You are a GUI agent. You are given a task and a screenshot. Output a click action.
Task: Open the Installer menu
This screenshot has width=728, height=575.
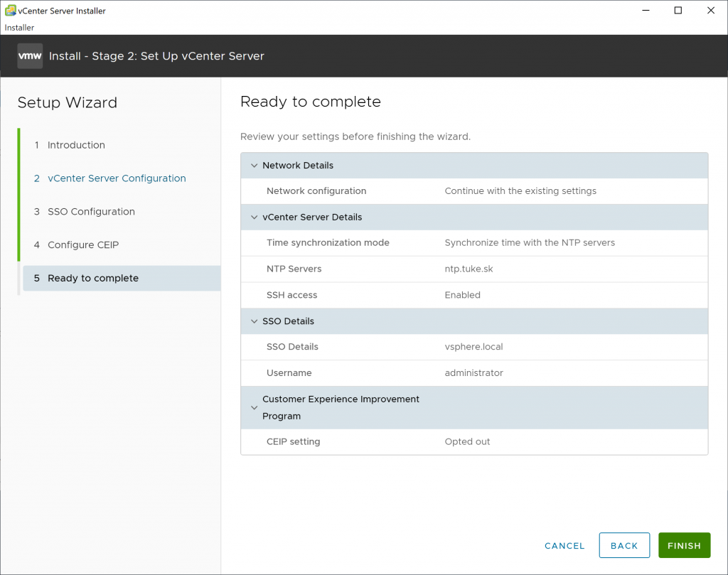[19, 28]
